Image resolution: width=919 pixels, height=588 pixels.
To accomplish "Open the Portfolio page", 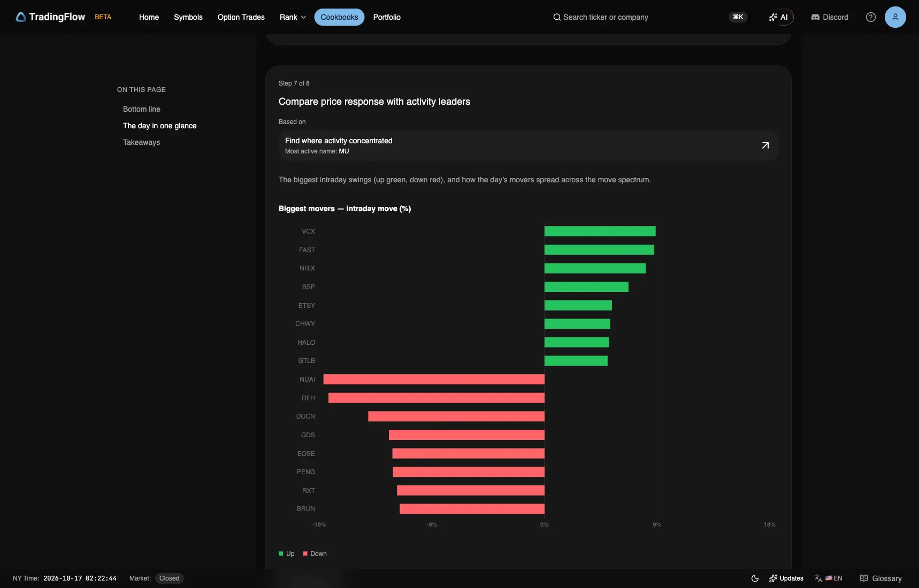I will [387, 17].
